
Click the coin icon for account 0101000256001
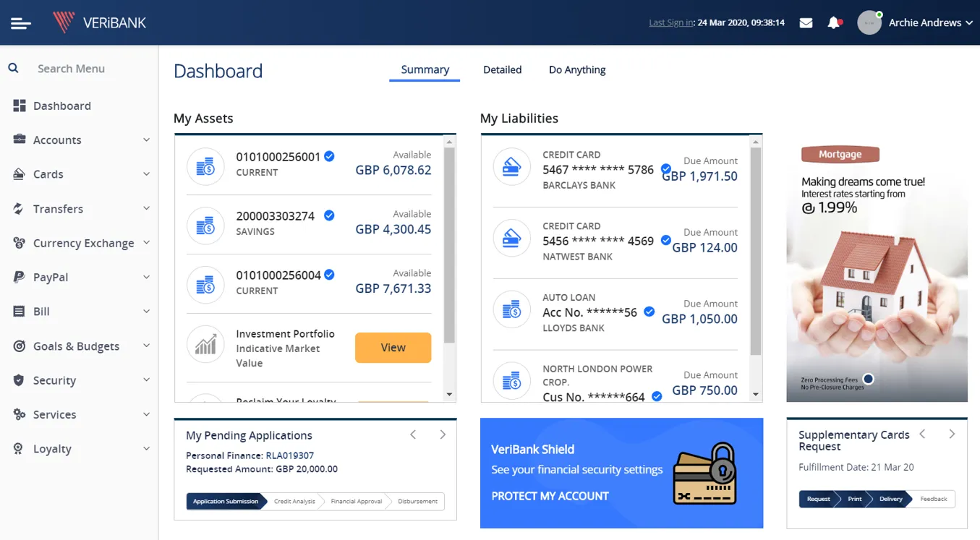205,166
